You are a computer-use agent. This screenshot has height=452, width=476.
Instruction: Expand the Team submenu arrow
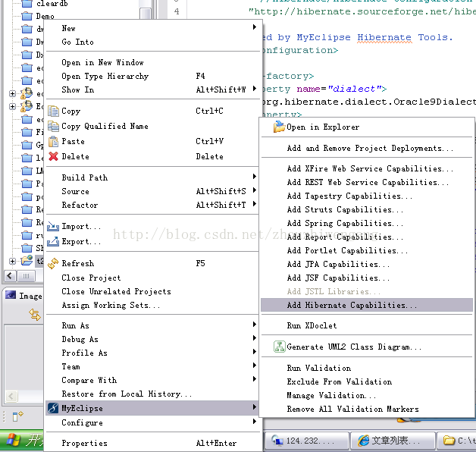[255, 366]
